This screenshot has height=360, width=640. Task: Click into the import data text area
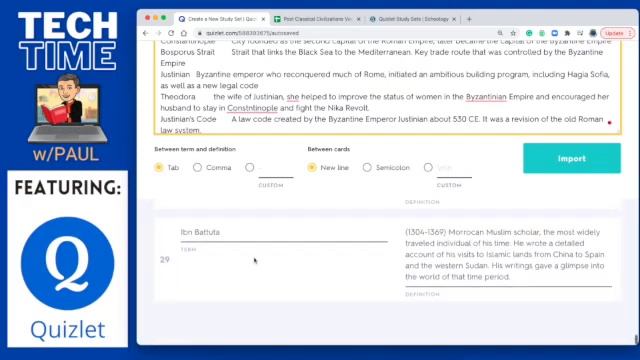click(x=387, y=86)
